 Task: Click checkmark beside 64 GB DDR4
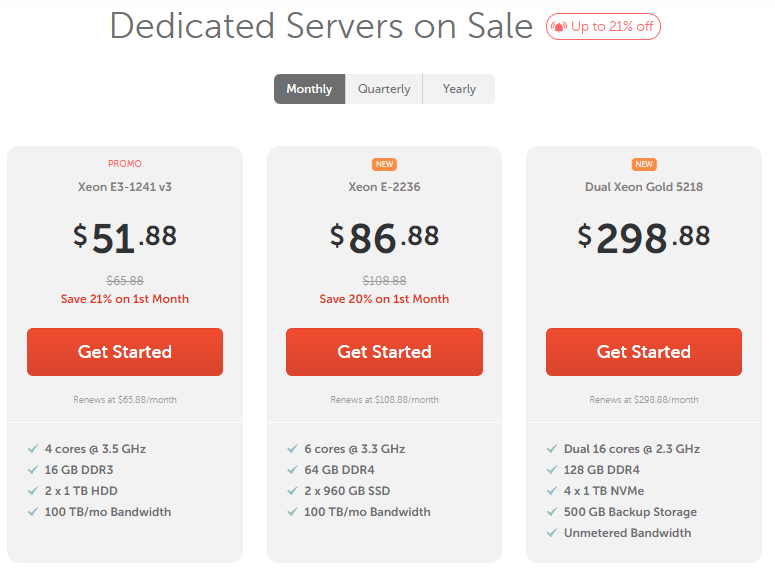coord(293,470)
